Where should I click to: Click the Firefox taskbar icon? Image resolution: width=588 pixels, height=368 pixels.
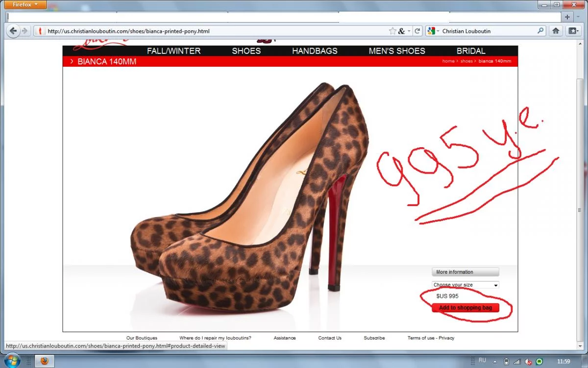(45, 361)
